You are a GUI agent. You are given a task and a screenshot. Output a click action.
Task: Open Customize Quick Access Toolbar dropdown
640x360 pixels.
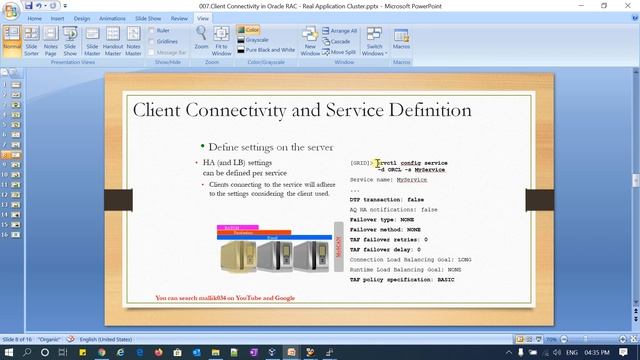[x=65, y=6]
